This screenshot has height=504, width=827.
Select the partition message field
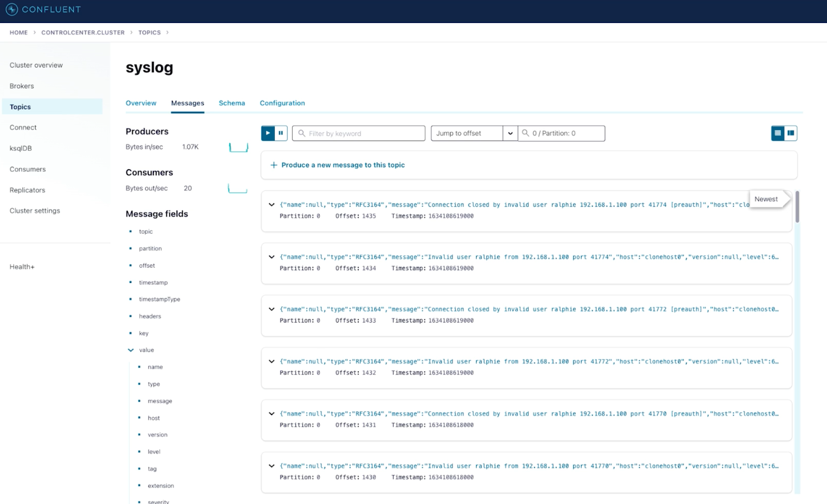click(x=150, y=248)
